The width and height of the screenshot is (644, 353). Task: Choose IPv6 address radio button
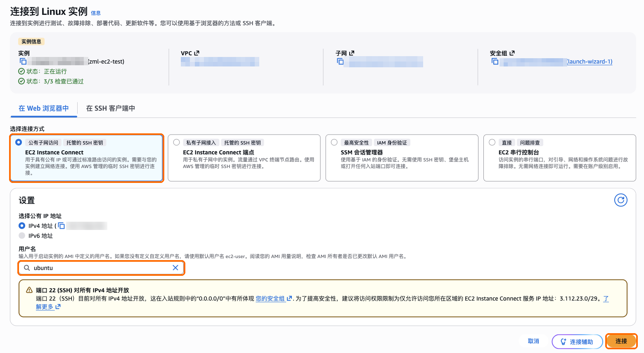pyautogui.click(x=22, y=236)
